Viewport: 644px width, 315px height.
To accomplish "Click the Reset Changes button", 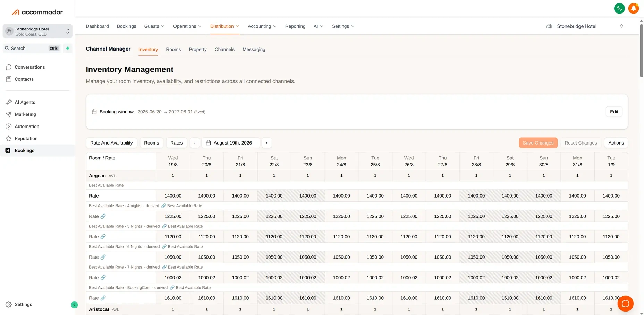I will click(581, 143).
